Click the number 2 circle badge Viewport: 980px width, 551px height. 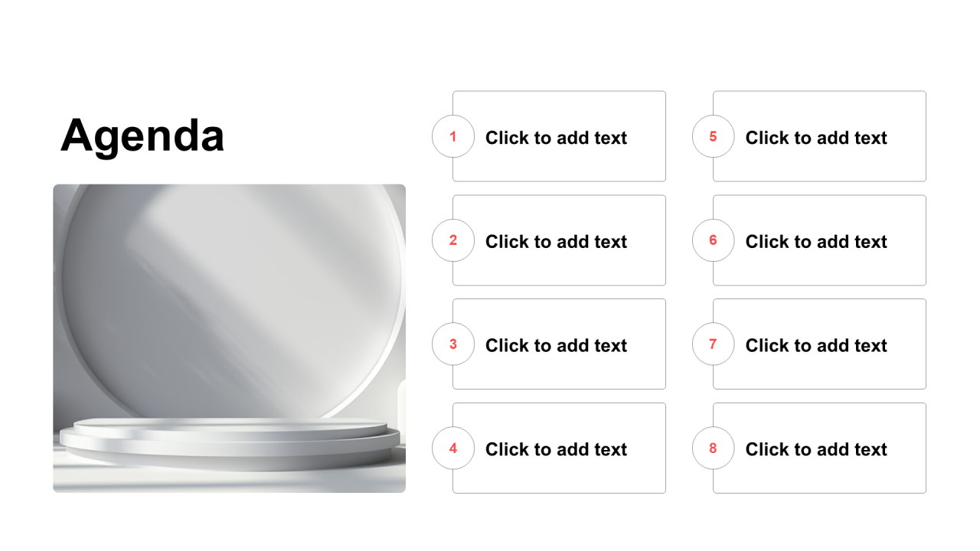tap(453, 240)
